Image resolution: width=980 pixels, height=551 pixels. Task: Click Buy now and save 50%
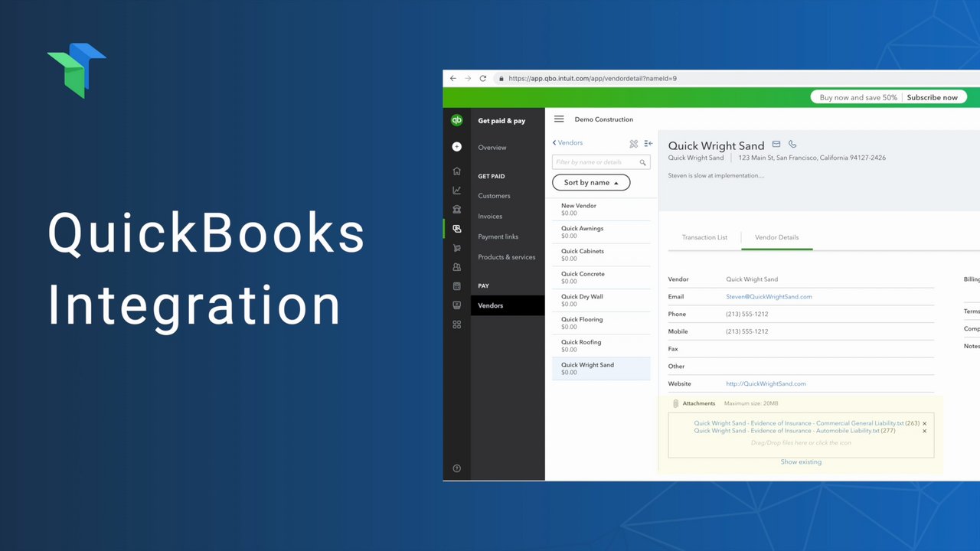[858, 97]
